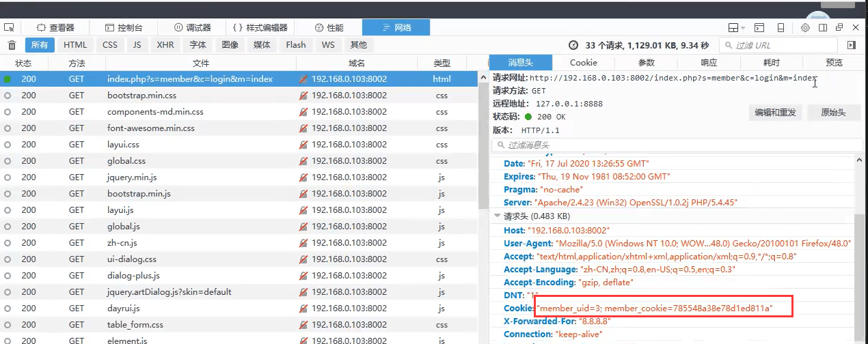Open frame selector dropdown arrow

(x=742, y=28)
